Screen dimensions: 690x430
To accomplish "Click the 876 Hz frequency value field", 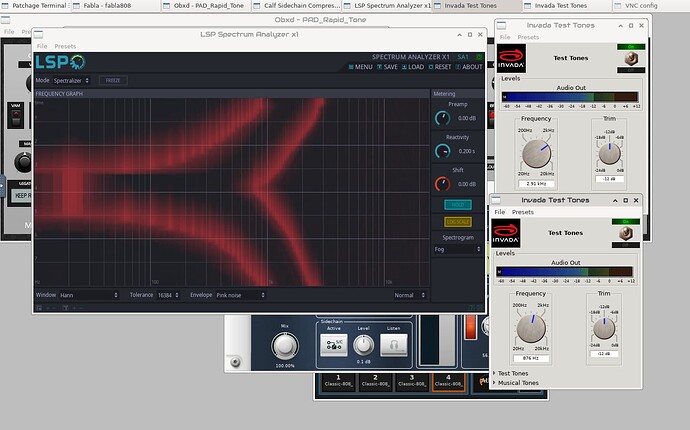I will coord(531,358).
